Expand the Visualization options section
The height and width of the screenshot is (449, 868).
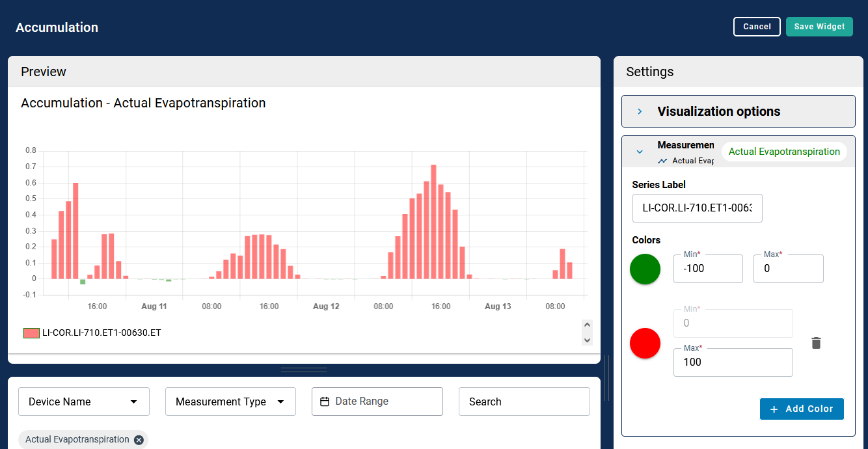tap(738, 111)
